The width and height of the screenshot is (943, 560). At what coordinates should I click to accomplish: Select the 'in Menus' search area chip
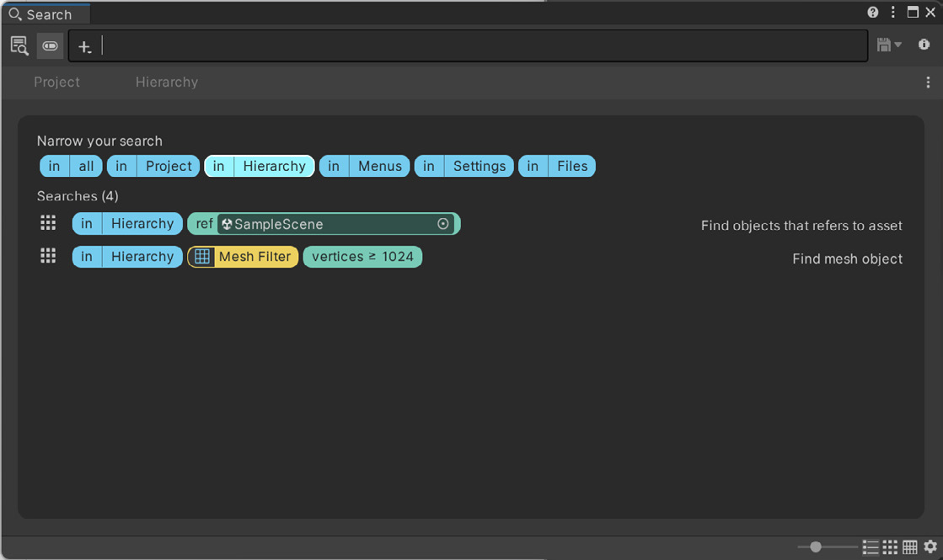(x=364, y=167)
